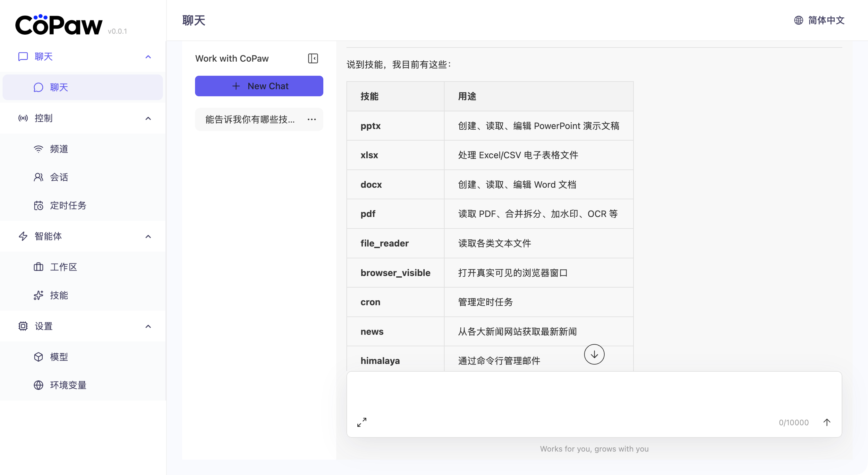Viewport: 868px width, 475px height.
Task: Open 定时任务 scheduled tasks page
Action: 68,205
